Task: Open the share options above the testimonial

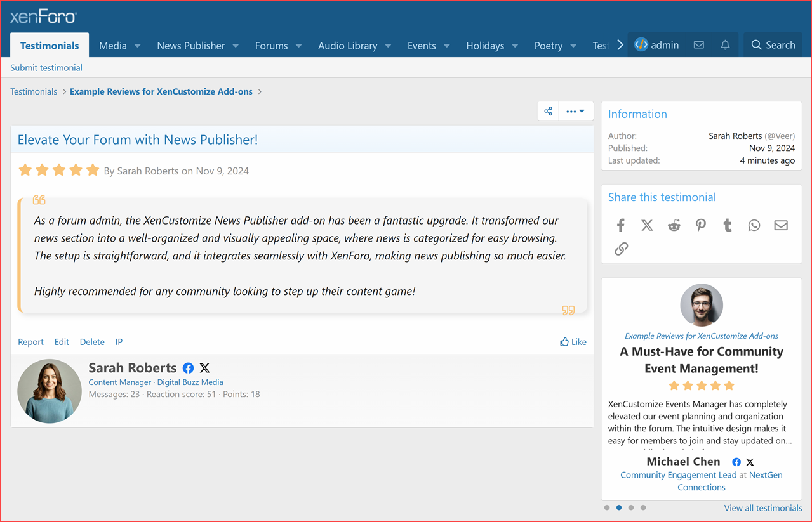Action: [547, 110]
